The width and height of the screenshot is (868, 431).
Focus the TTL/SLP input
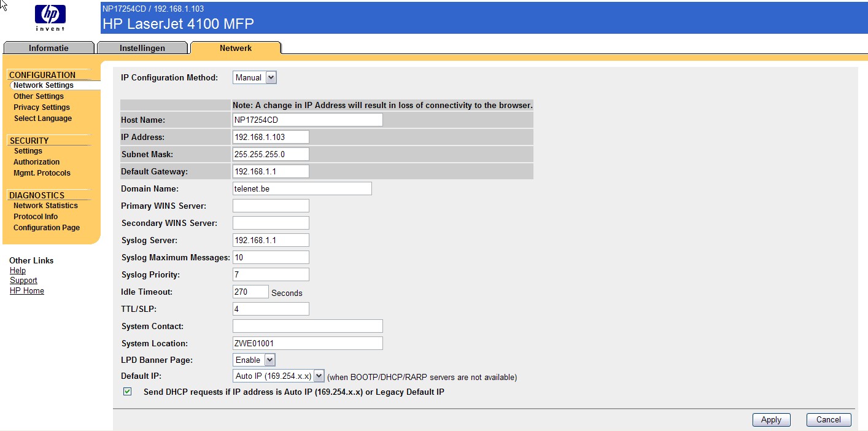[x=271, y=309]
